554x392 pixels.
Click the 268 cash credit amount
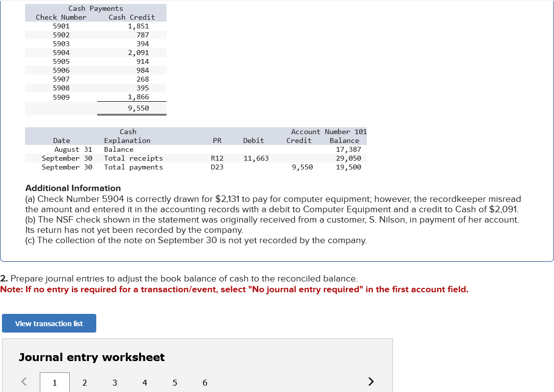pyautogui.click(x=143, y=79)
